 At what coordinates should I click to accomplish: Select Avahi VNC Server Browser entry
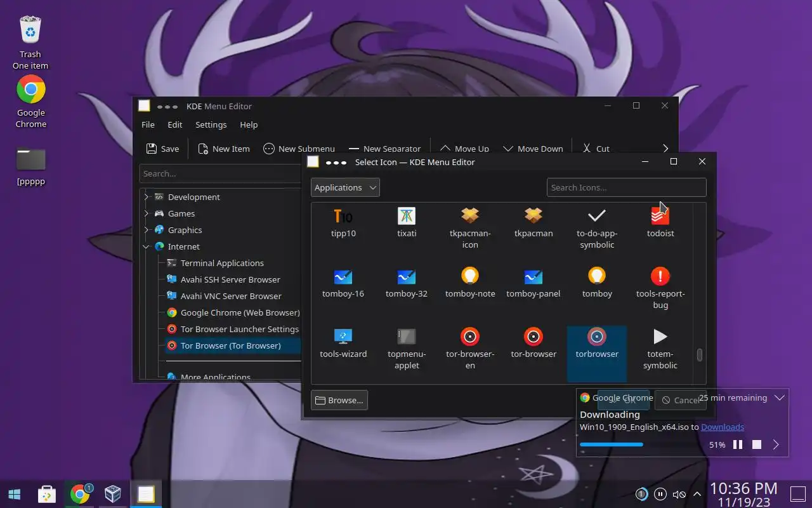(x=231, y=296)
